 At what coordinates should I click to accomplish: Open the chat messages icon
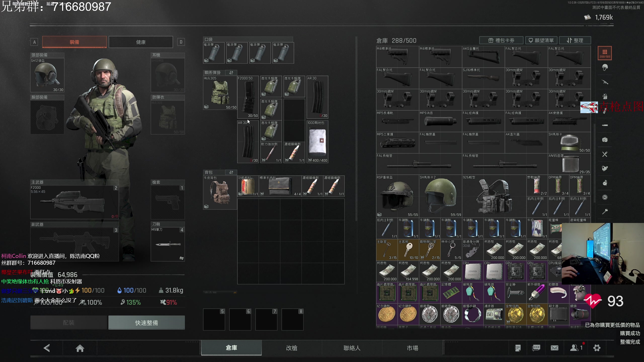(536, 348)
